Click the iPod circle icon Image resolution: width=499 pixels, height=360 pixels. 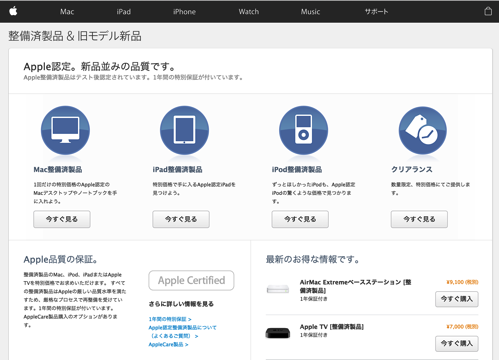click(303, 130)
